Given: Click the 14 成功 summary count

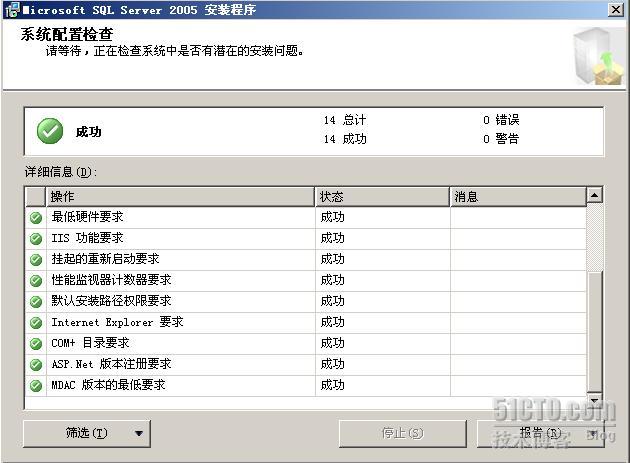Looking at the screenshot, I should point(345,139).
